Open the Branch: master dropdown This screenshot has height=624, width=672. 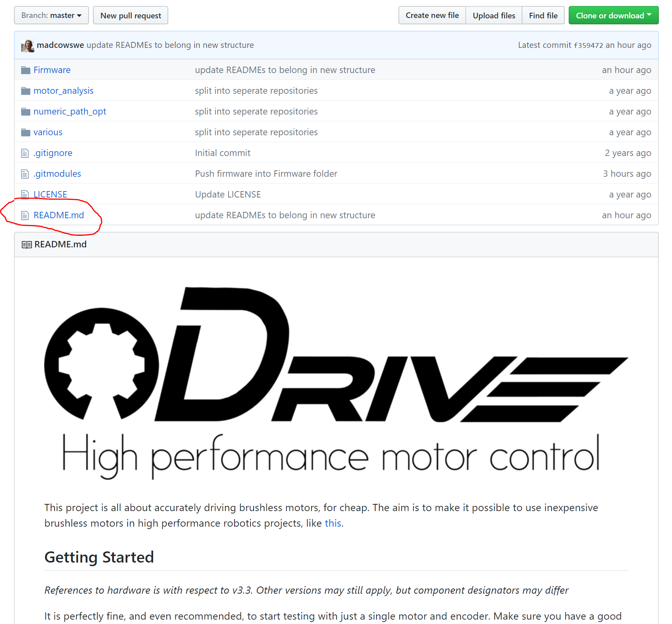click(x=51, y=16)
